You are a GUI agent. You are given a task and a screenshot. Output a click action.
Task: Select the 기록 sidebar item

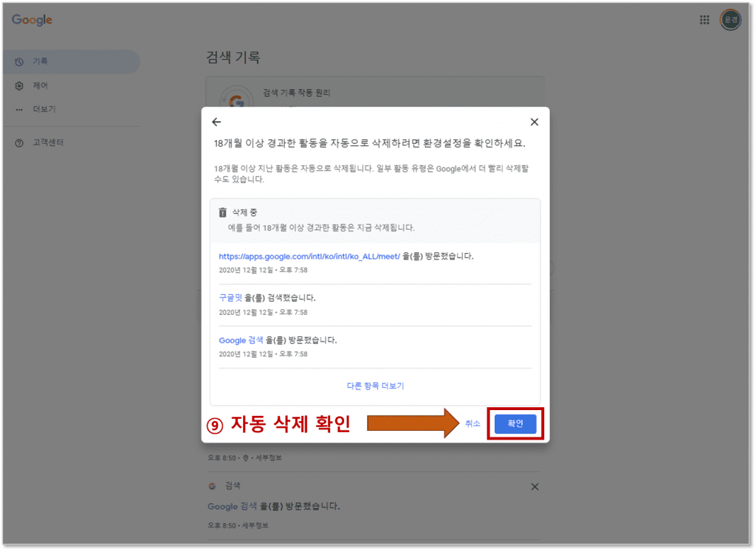(x=72, y=62)
